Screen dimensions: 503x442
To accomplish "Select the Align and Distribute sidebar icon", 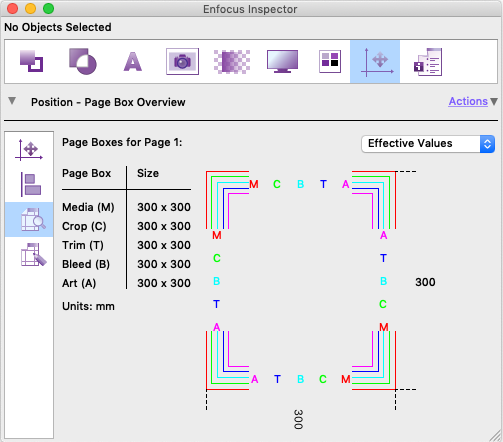I will 30,184.
